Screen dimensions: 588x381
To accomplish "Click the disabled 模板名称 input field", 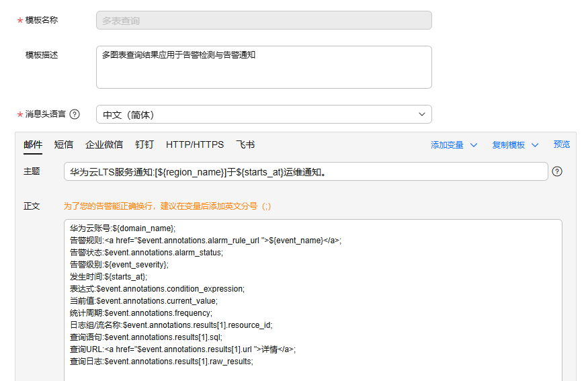I will pos(264,20).
